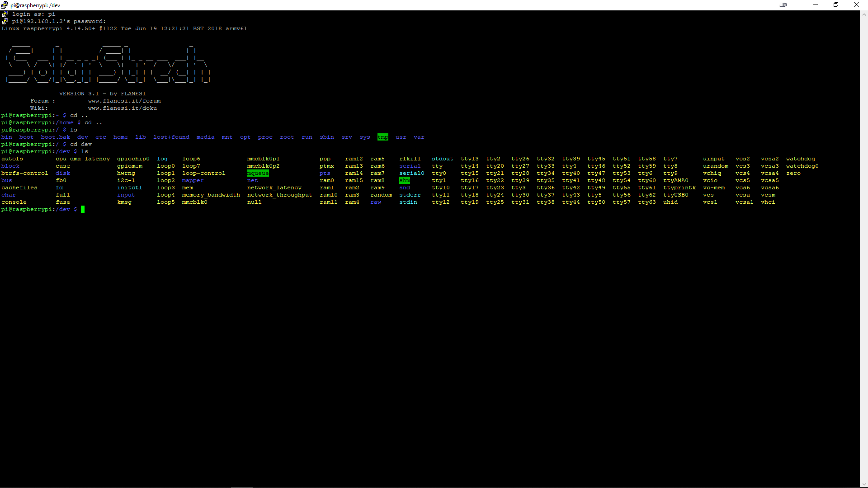Click 'rfkill' device entry
Screen dimensions: 868x488
(410, 159)
